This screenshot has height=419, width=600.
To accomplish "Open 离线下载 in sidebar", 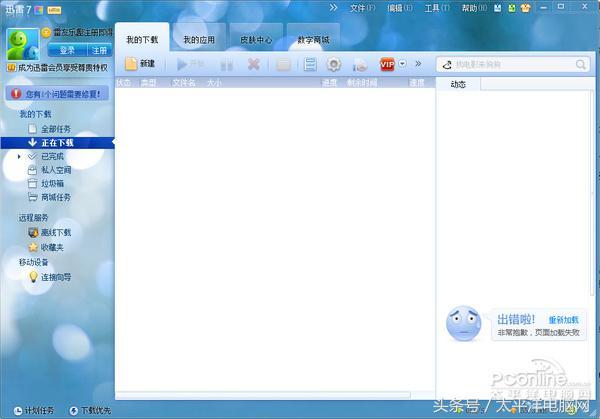I will point(56,232).
